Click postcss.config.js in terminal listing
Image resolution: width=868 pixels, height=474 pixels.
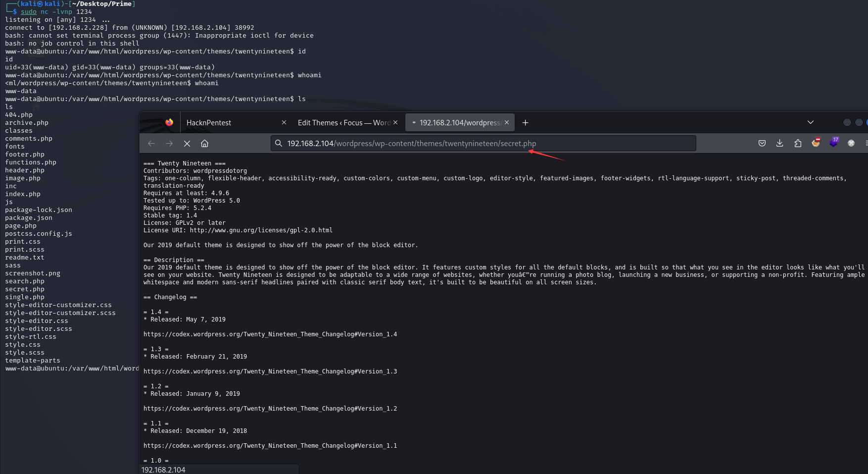click(39, 234)
